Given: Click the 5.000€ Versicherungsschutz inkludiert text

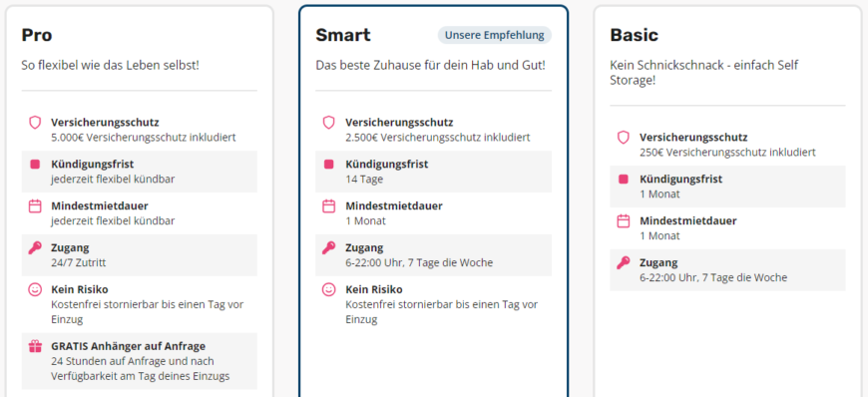Looking at the screenshot, I should pyautogui.click(x=144, y=138).
